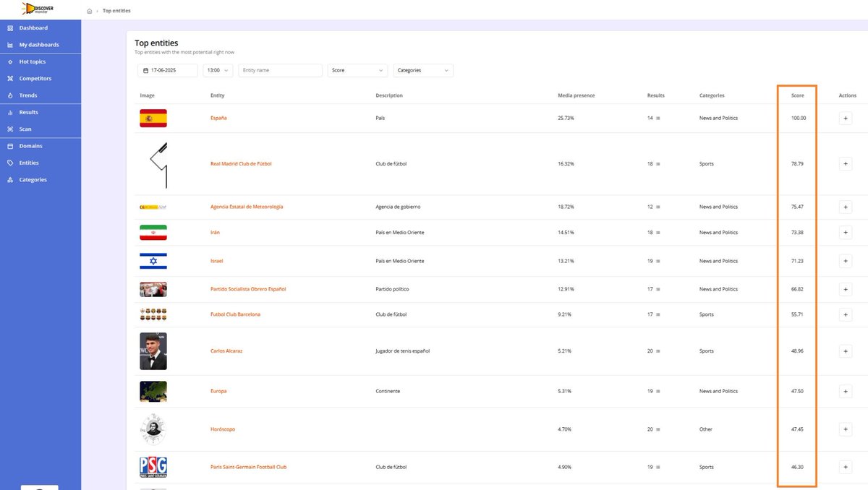This screenshot has width=868, height=490.
Task: Open the Carlos Alcaraz entity link
Action: [x=226, y=351]
